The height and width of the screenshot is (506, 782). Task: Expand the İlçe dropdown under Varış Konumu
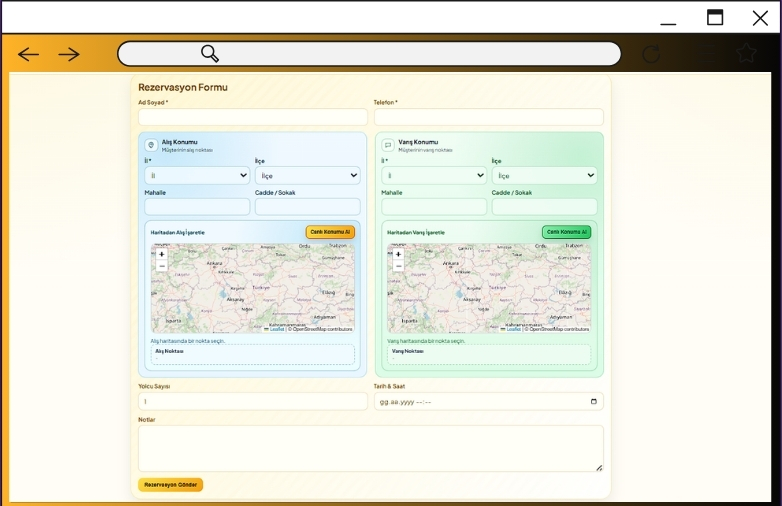point(544,175)
